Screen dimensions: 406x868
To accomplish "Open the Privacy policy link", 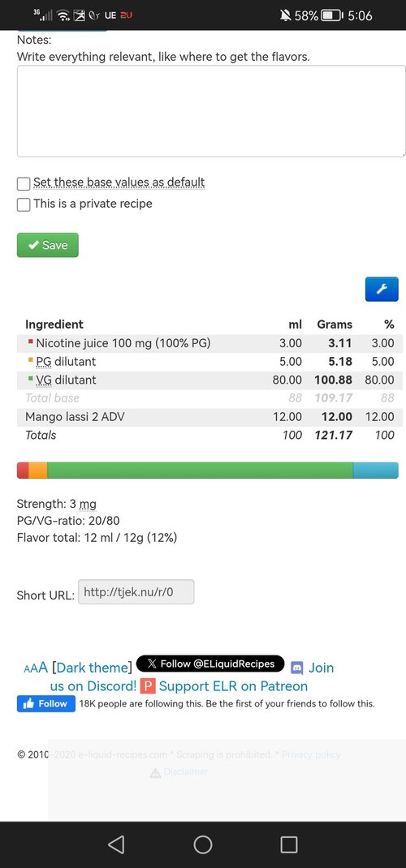I will [x=311, y=754].
